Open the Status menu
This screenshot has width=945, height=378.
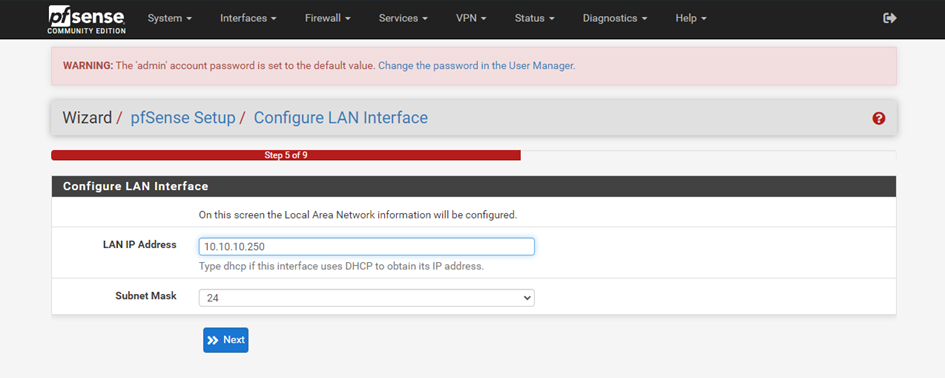click(x=535, y=18)
